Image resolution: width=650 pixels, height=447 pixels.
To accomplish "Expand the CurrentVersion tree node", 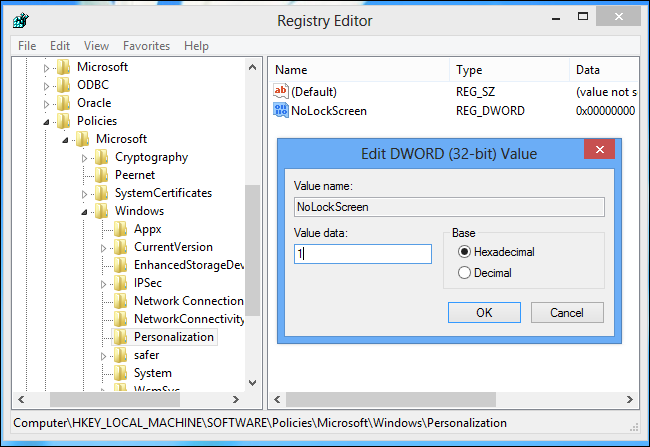I will click(x=104, y=247).
